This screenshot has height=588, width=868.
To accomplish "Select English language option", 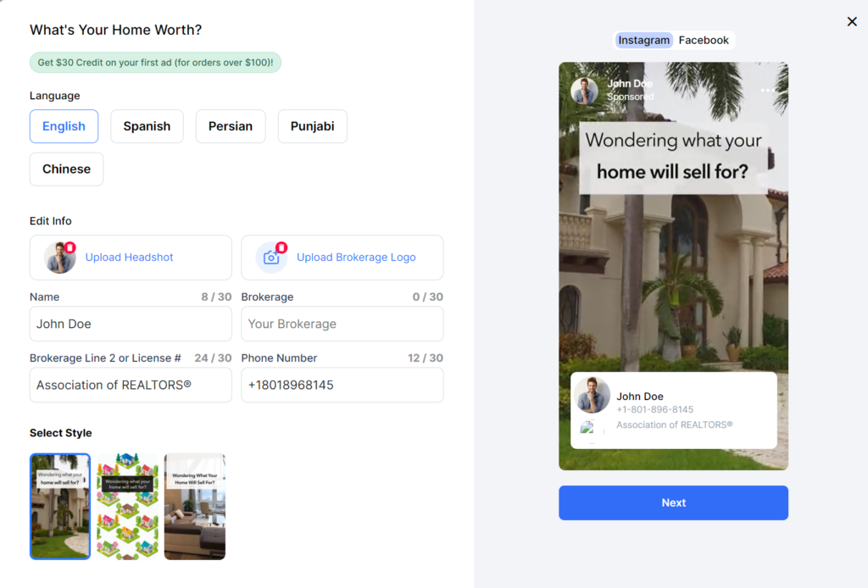I will coord(64,126).
